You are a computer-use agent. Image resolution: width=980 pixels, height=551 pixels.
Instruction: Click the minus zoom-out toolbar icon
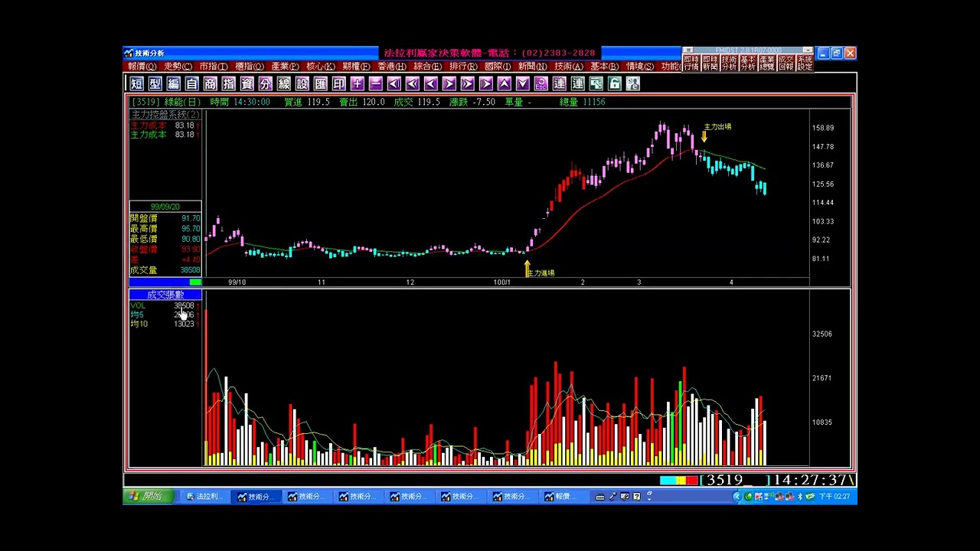(375, 84)
